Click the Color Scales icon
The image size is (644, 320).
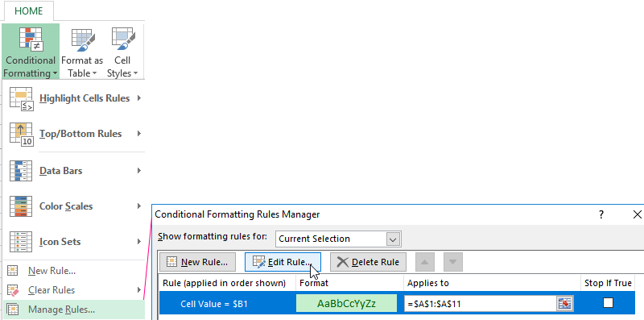point(21,206)
